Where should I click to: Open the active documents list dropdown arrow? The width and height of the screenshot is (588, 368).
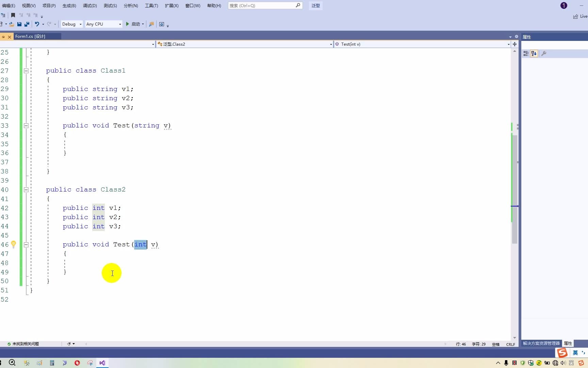[x=510, y=37]
